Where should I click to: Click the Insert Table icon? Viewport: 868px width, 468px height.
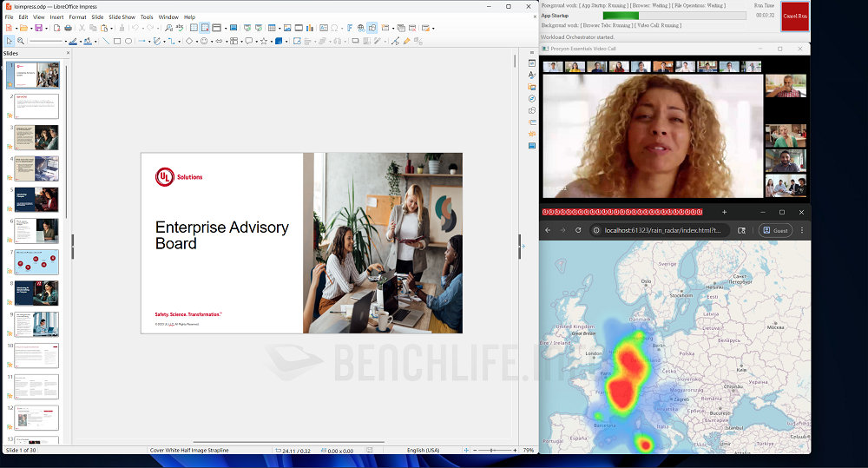click(x=272, y=28)
